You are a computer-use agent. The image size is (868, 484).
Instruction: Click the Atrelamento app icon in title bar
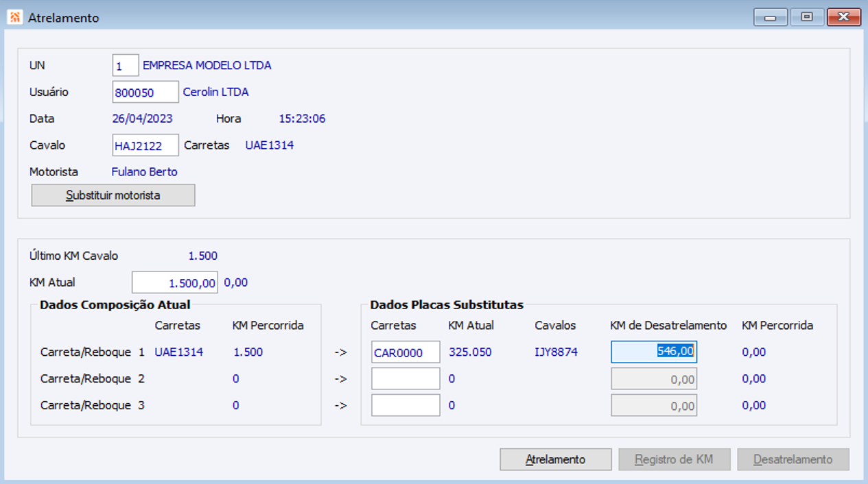[x=14, y=17]
